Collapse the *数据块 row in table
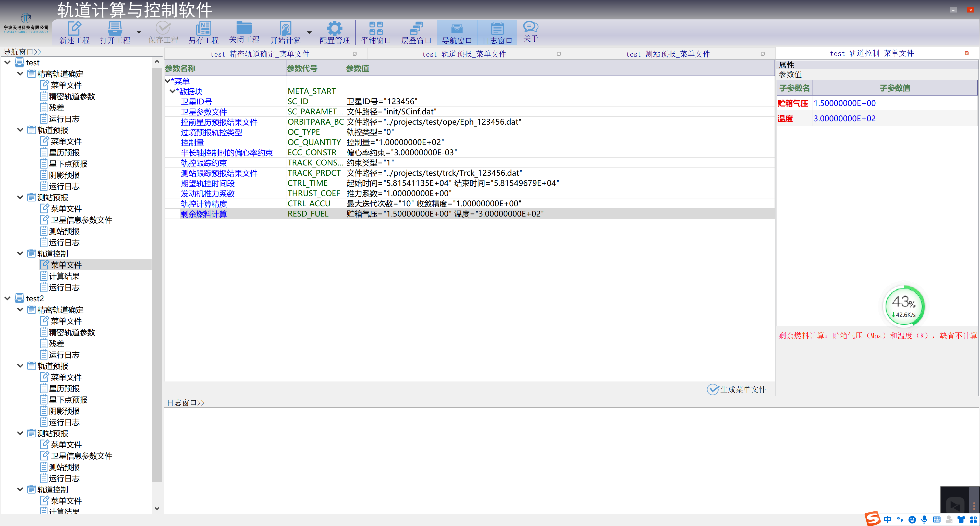The width and height of the screenshot is (980, 526). [172, 91]
